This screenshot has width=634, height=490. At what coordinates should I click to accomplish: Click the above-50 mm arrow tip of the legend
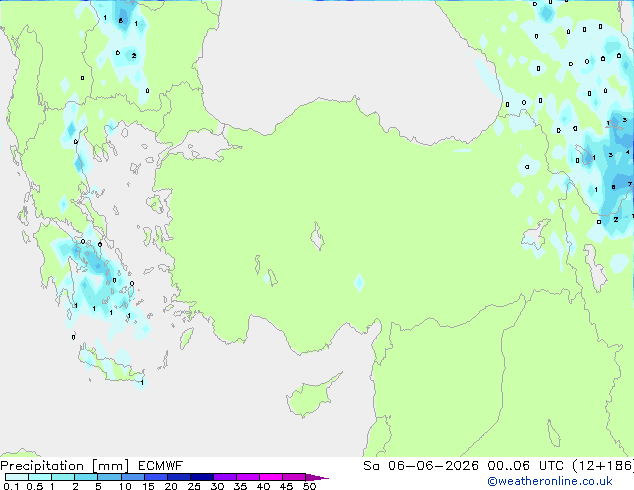(317, 478)
